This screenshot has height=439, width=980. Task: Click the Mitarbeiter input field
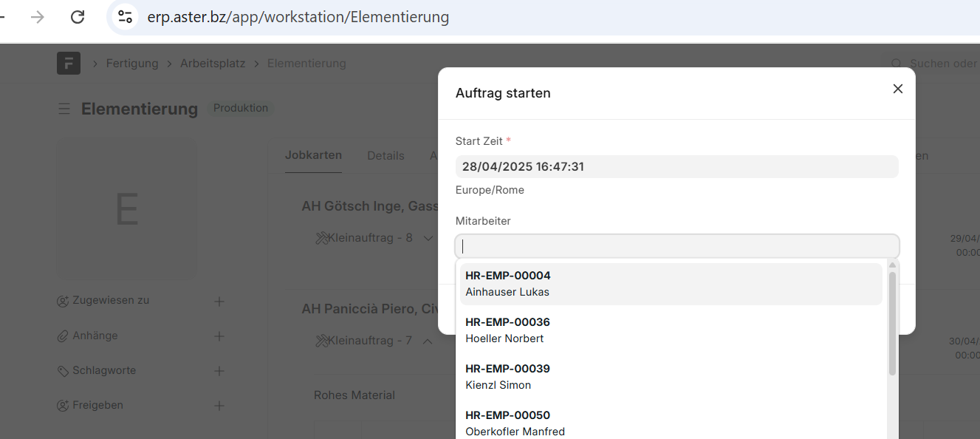tap(676, 246)
